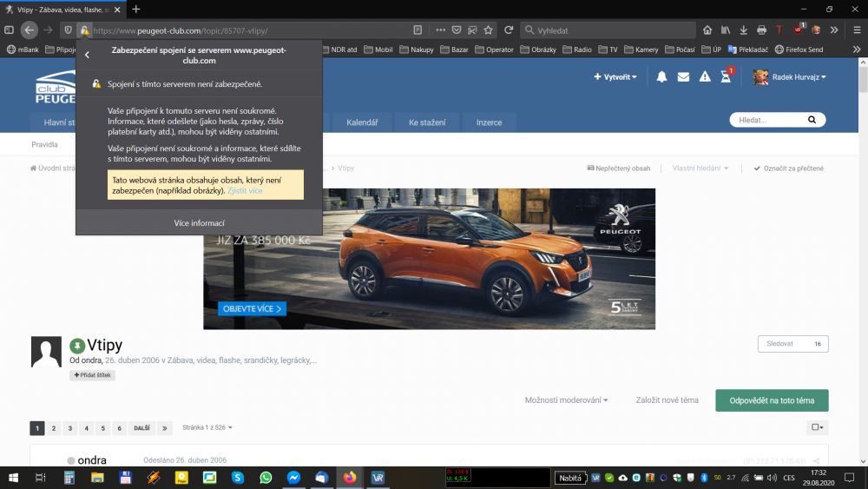Screen dimensions: 868x489
Task: Click Odpovědět na toto téma button
Action: tap(772, 400)
